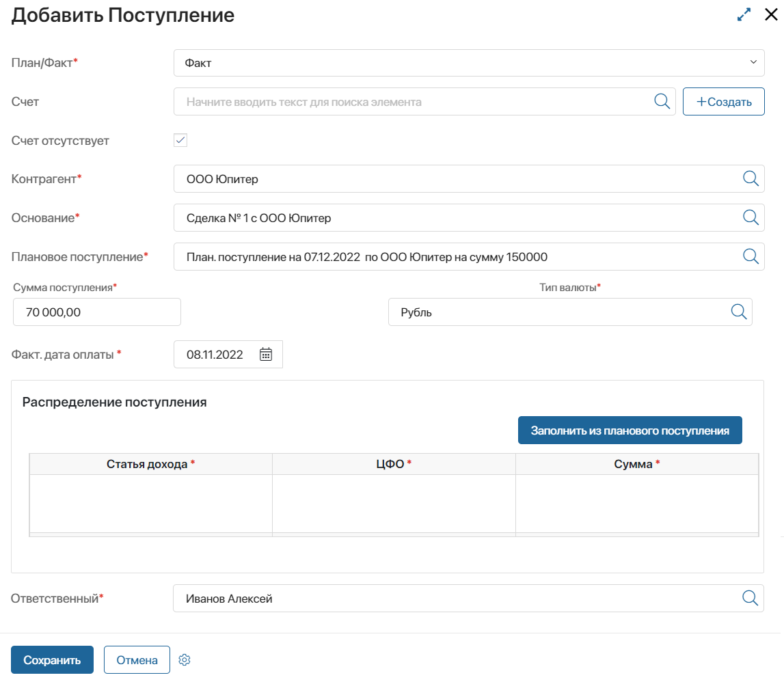
Task: Open Контрагент lookup via magnifier icon
Action: tap(751, 178)
